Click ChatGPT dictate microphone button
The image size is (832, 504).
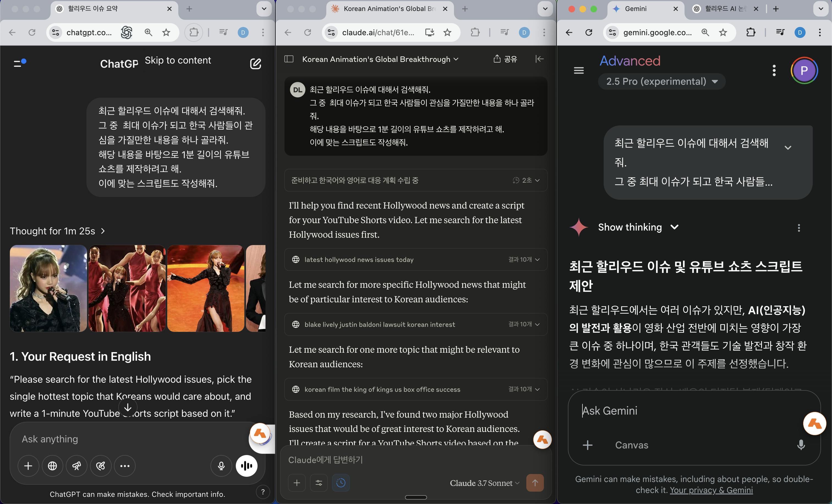pos(221,466)
